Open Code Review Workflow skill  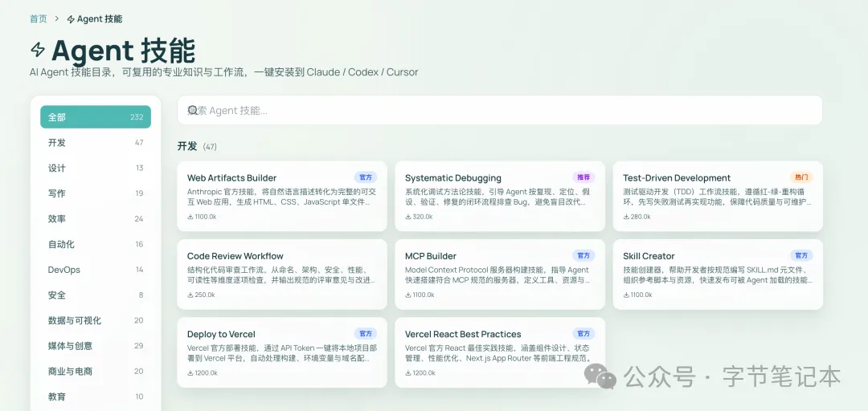click(x=282, y=275)
